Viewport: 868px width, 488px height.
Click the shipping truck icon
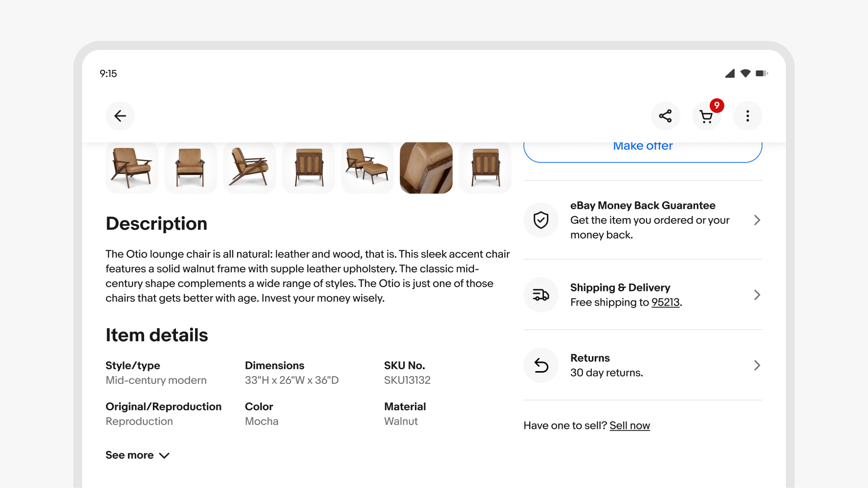pos(541,295)
